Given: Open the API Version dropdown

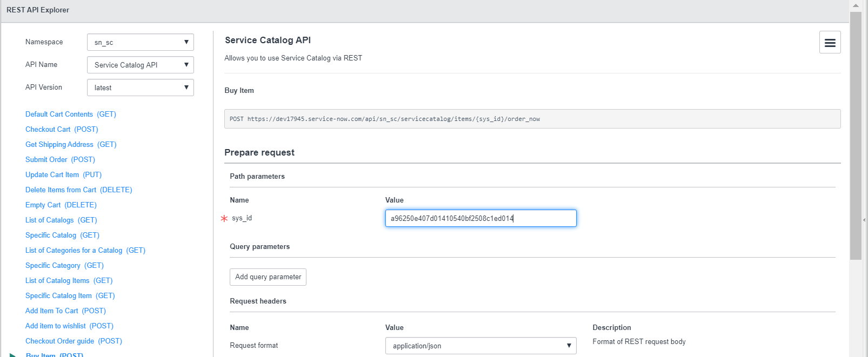Looking at the screenshot, I should coord(140,87).
